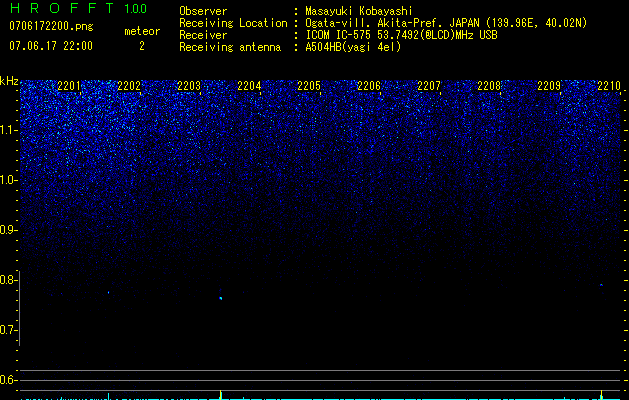Image resolution: width=629 pixels, height=400 pixels.
Task: Click the 2205 time marker
Action: (309, 86)
